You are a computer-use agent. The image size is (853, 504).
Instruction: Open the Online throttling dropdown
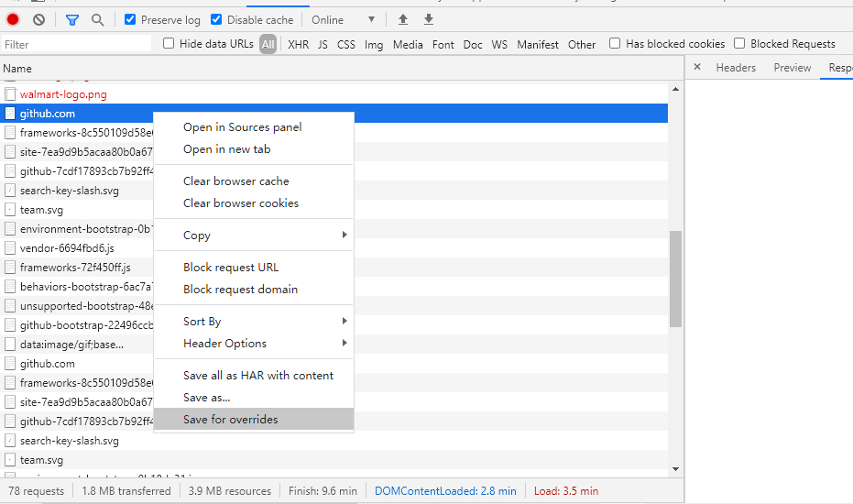pos(344,20)
